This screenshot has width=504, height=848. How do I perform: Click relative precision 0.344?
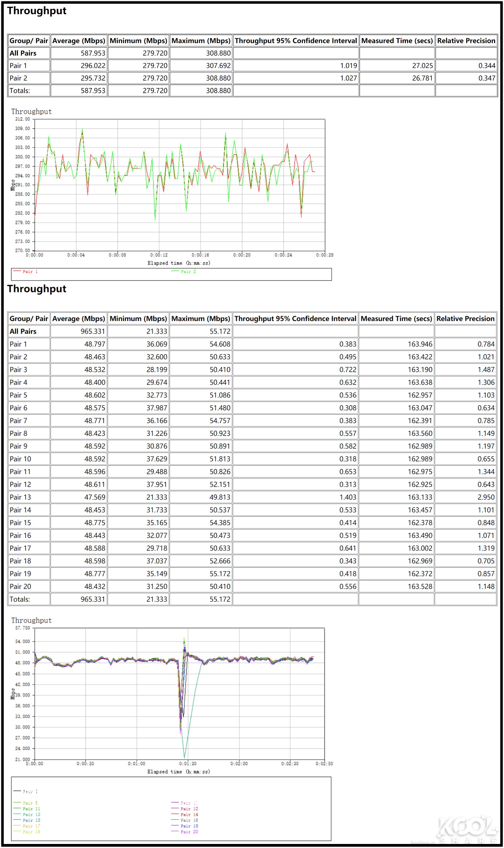(x=487, y=65)
